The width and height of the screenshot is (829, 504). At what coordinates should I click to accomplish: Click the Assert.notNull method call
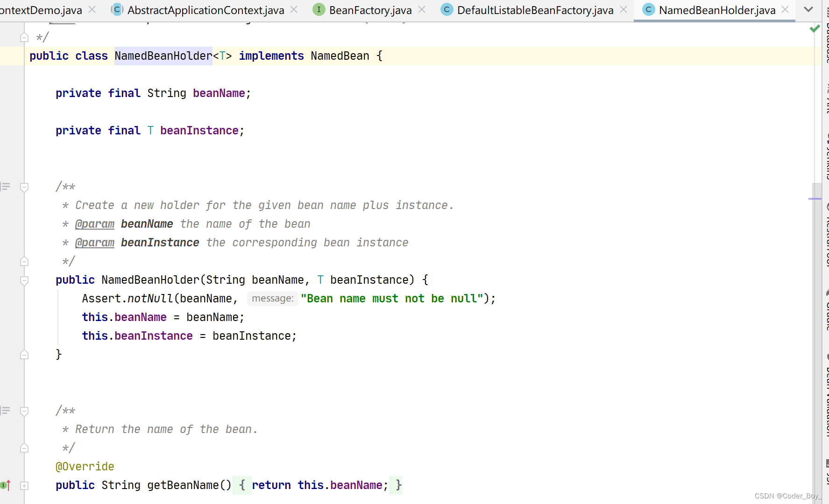coord(150,299)
